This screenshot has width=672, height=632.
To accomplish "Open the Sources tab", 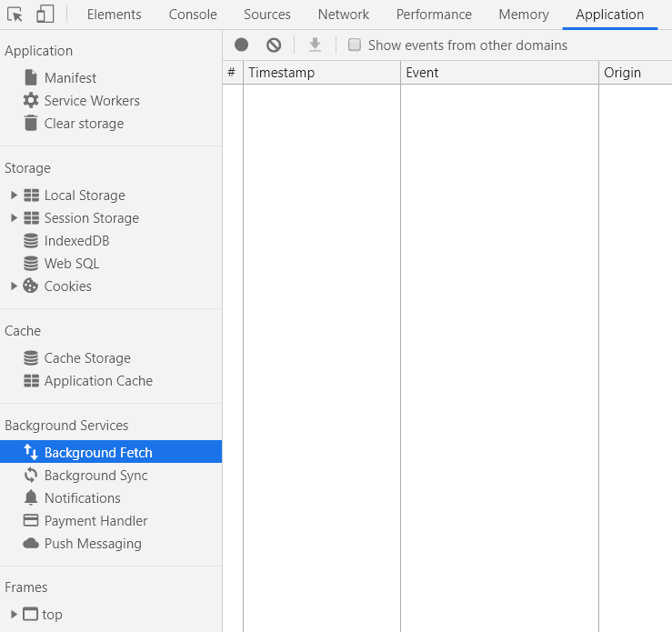I will click(x=267, y=15).
